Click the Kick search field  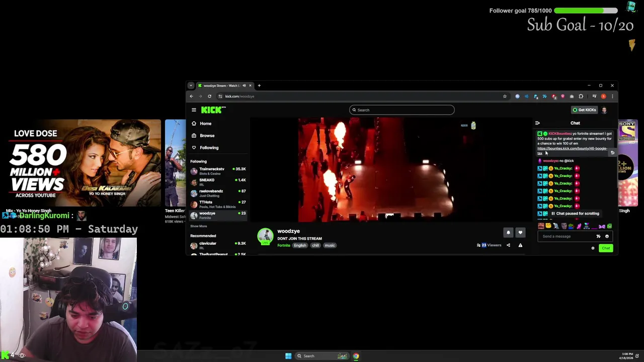click(402, 110)
